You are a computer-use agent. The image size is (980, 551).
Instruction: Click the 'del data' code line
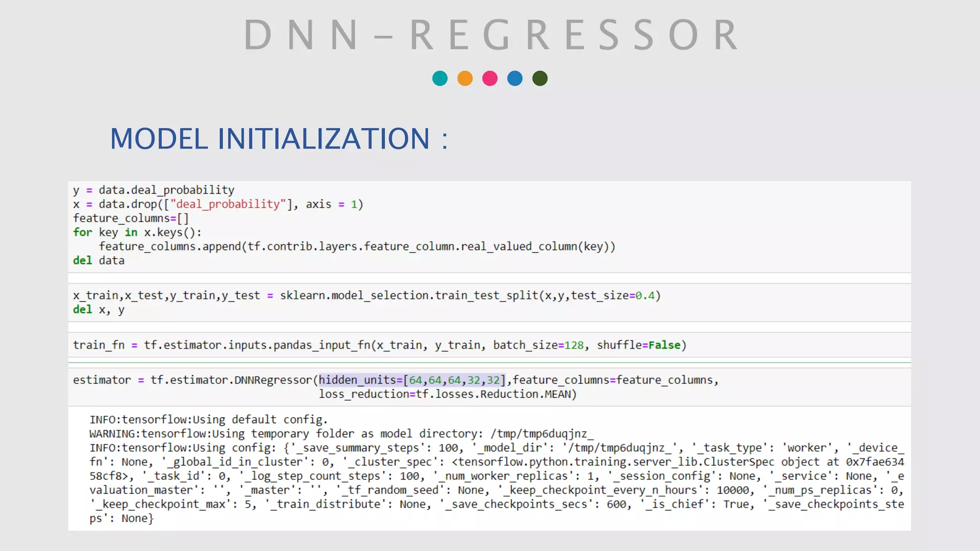(x=99, y=261)
